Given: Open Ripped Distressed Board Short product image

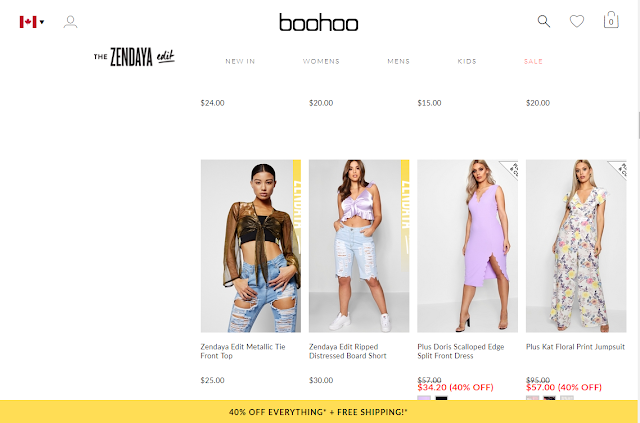Looking at the screenshot, I should (x=359, y=246).
